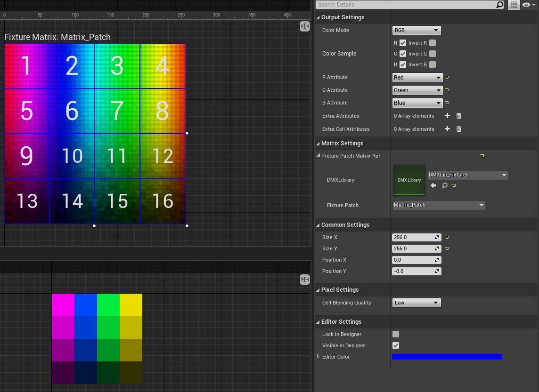The height and width of the screenshot is (392, 539).
Task: Click the plus icon for Extra Cell Attributes
Action: point(447,129)
